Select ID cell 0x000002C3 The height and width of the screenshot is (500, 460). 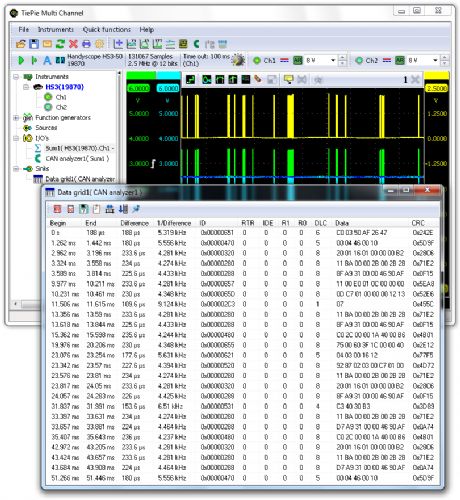218,304
